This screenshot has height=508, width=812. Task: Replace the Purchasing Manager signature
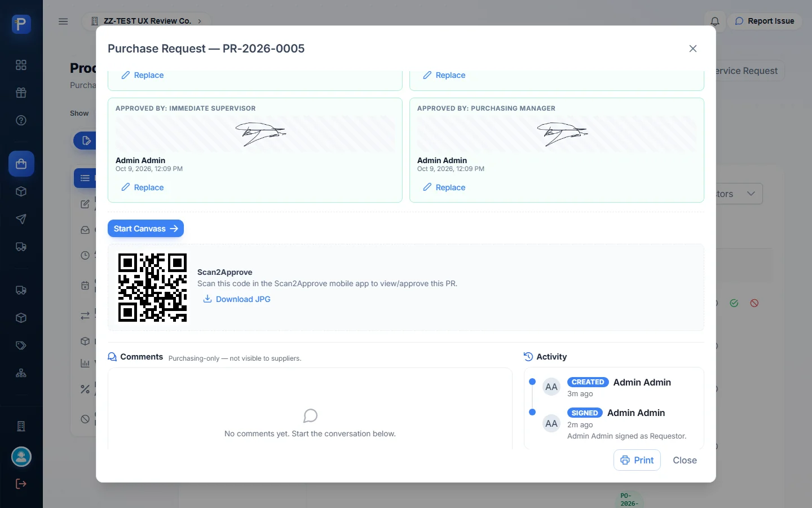click(x=444, y=187)
